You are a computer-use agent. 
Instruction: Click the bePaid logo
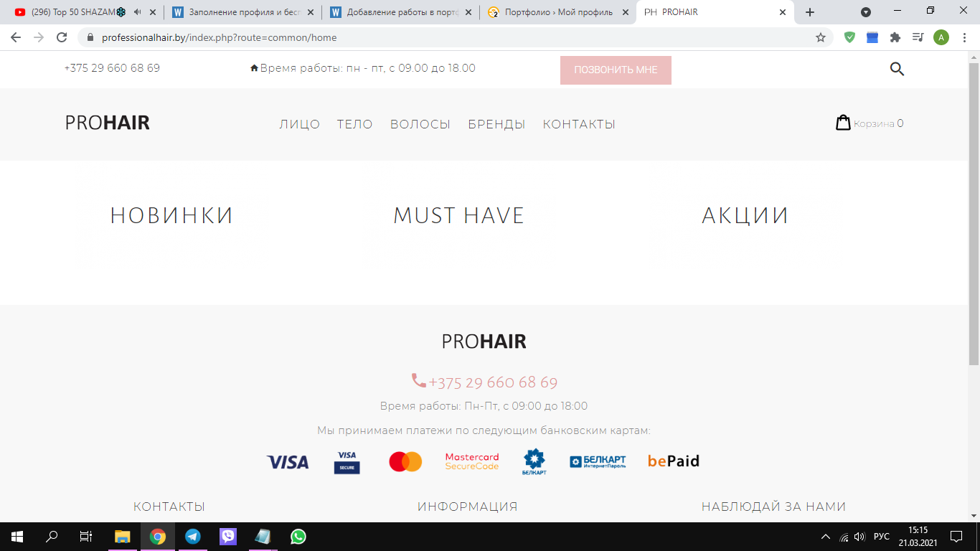[673, 461]
